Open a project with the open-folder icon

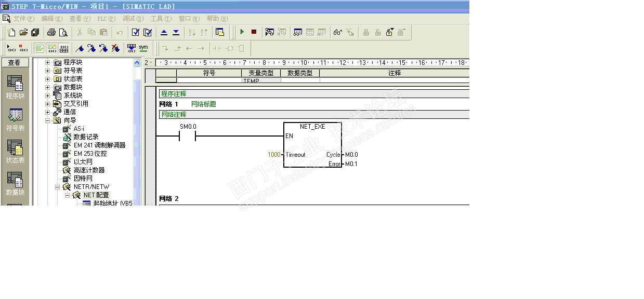[23, 32]
